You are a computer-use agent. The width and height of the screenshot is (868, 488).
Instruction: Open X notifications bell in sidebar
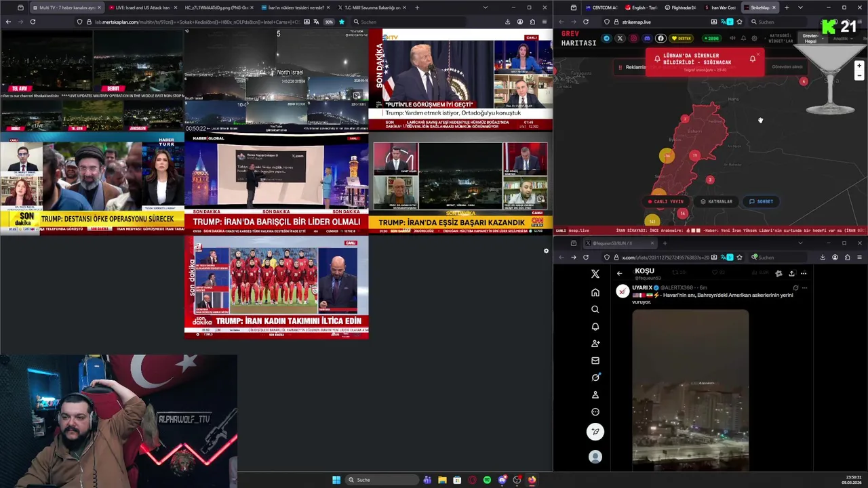tap(595, 326)
